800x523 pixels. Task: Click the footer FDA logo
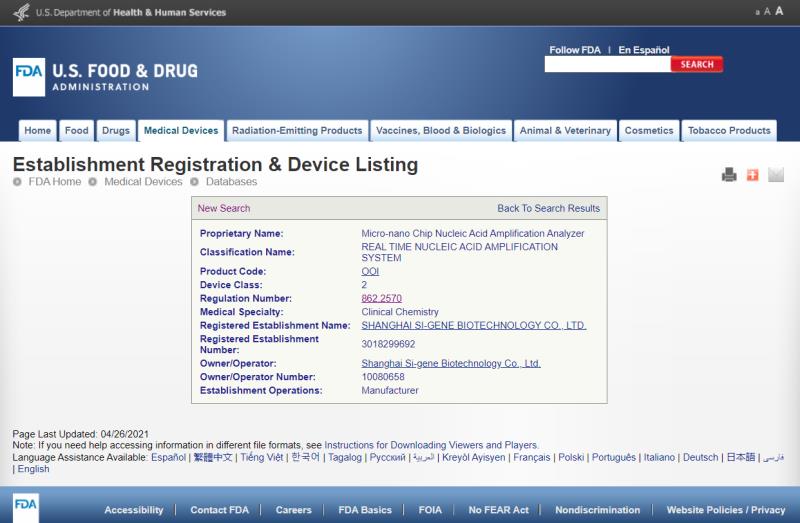[26, 507]
